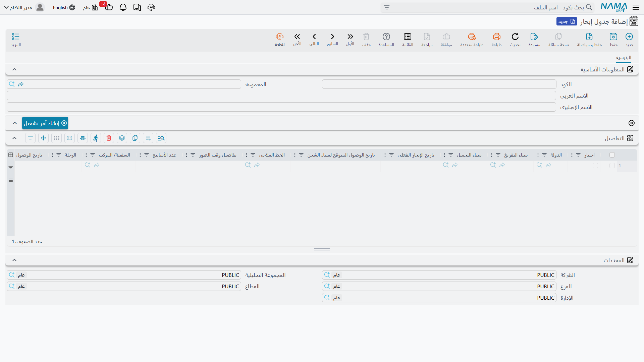Click the play circle icon beside إنشاء أمر تشغيل row
The height and width of the screenshot is (362, 644).
(632, 123)
